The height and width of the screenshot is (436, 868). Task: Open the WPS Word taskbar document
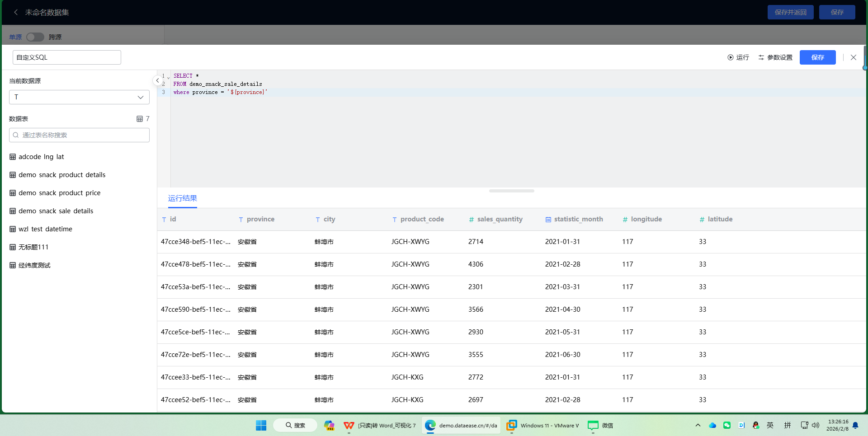[380, 425]
